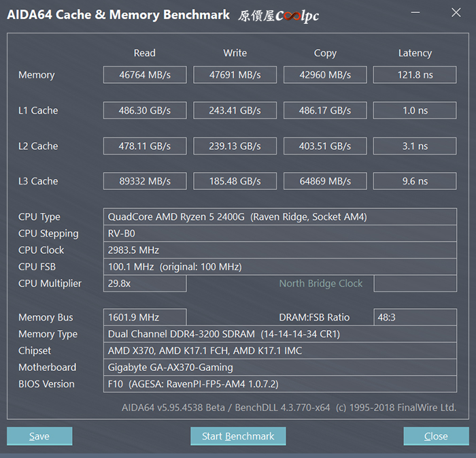This screenshot has width=476, height=458.
Task: Click the Memory Bus field 1601.9 MHz
Action: click(145, 317)
